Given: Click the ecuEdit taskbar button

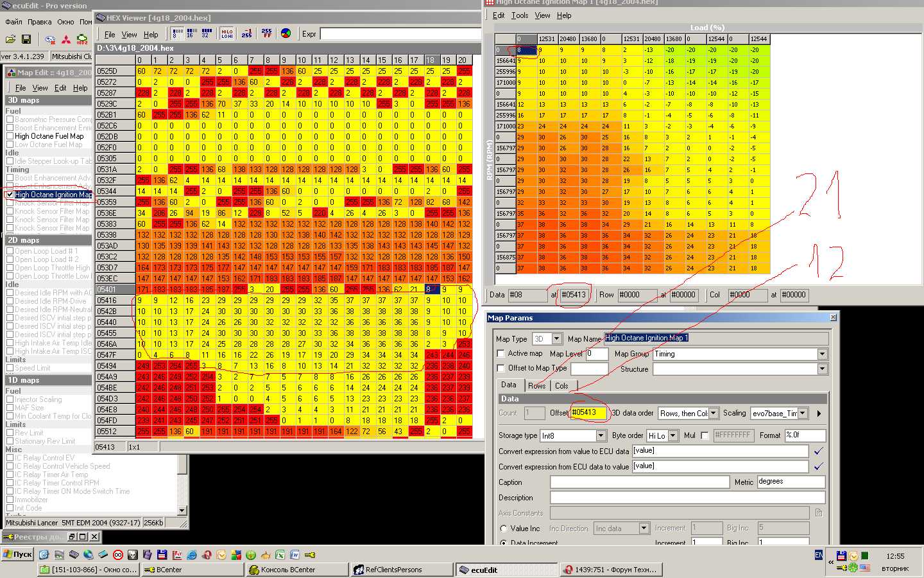Looking at the screenshot, I should click(507, 570).
